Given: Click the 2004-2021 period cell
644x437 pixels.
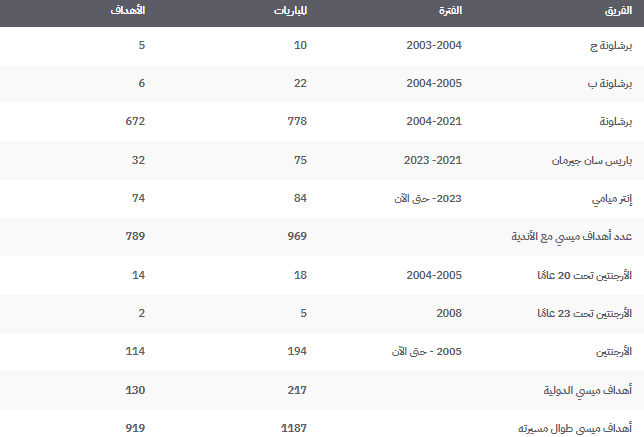Looking at the screenshot, I should pyautogui.click(x=433, y=122).
